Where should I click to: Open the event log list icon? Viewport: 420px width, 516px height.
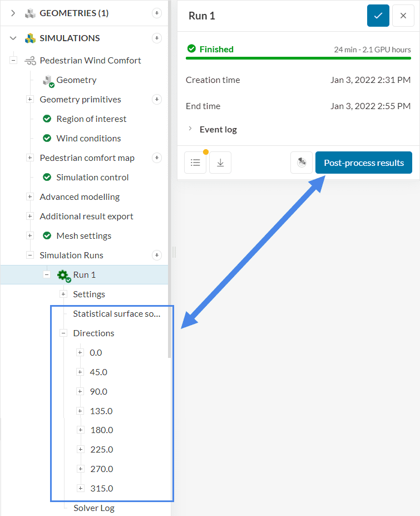coord(195,162)
